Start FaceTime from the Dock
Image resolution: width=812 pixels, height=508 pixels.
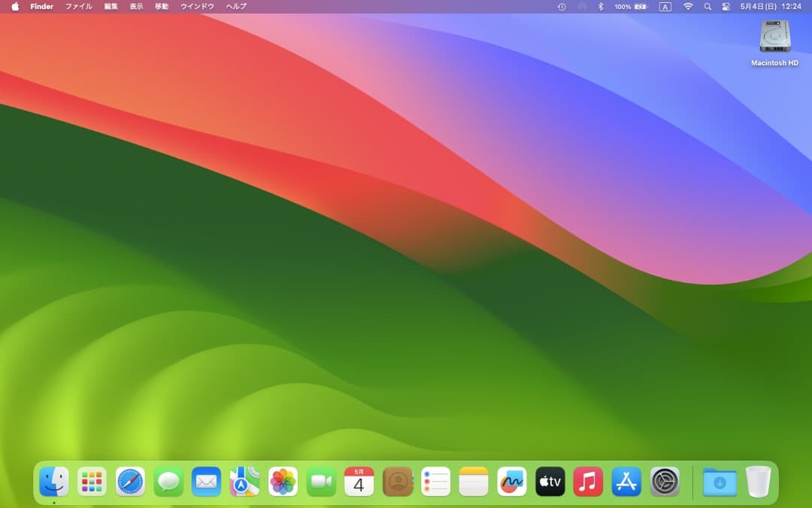click(x=321, y=482)
